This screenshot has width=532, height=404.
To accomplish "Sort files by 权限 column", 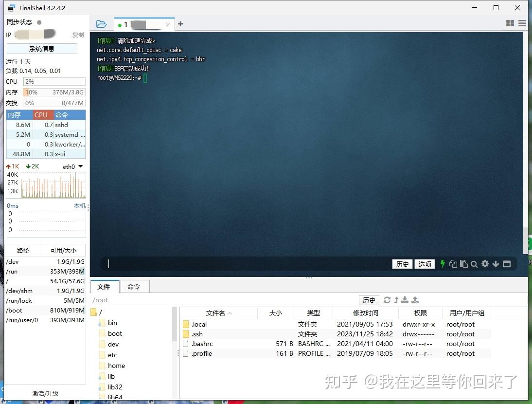I will tap(420, 313).
